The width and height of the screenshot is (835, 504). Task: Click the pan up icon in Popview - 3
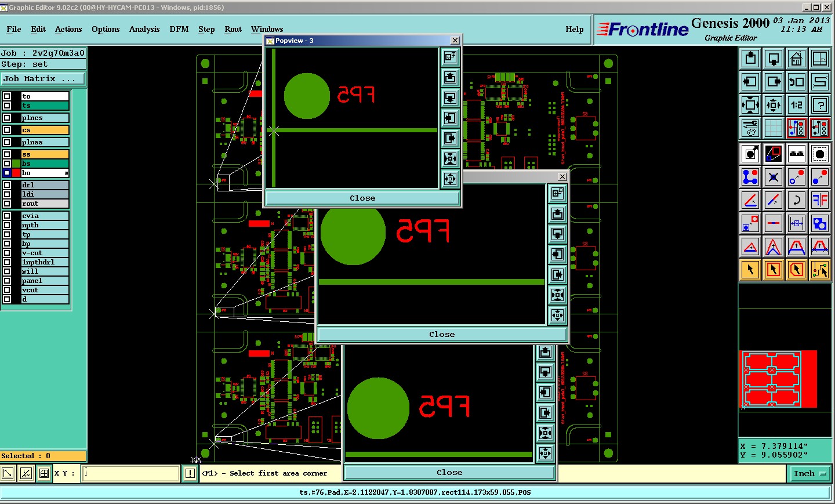451,77
